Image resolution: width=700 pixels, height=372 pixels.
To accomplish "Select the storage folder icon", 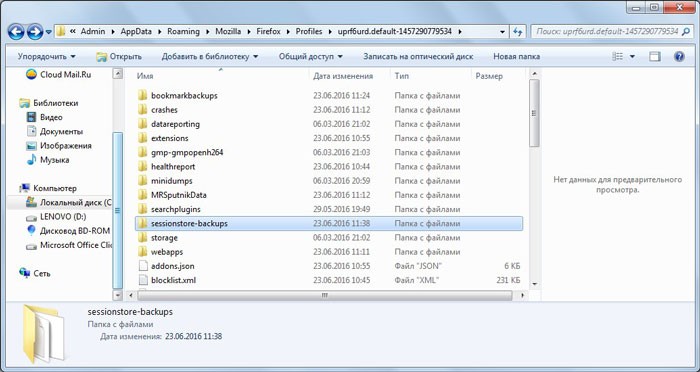I will (x=143, y=238).
